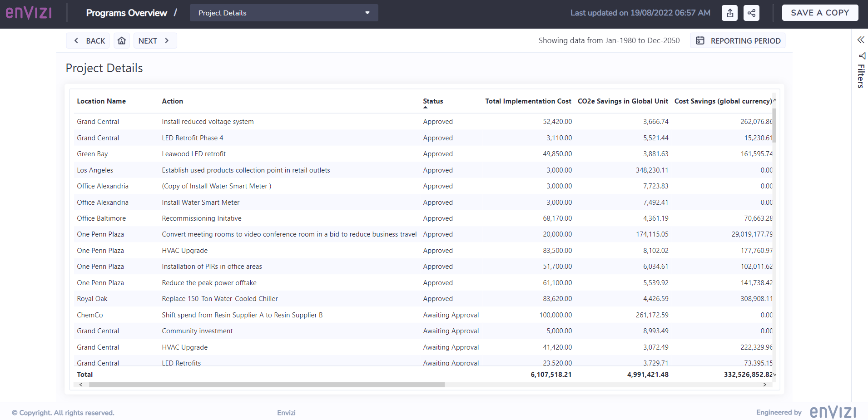
Task: Open the REPORTING PERIOD selector
Action: pos(738,41)
